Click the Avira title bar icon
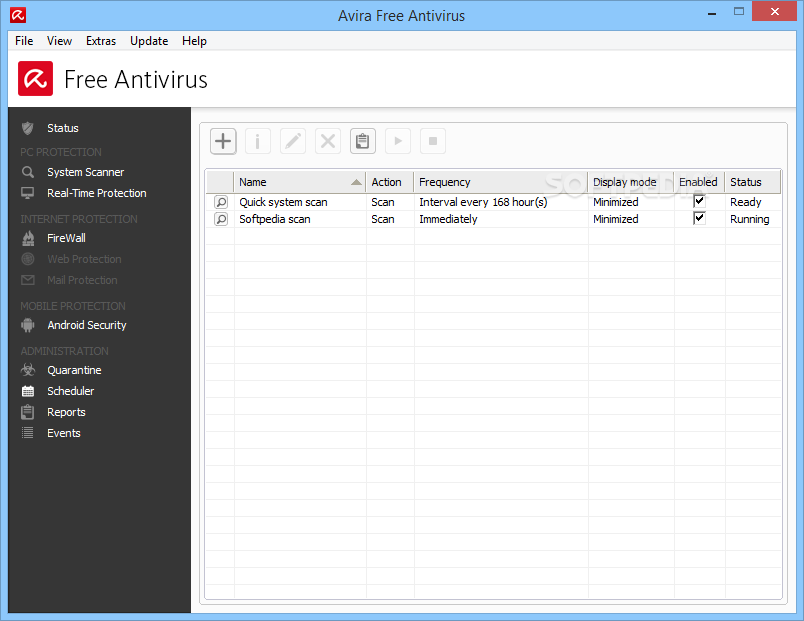Image resolution: width=804 pixels, height=621 pixels. tap(18, 15)
